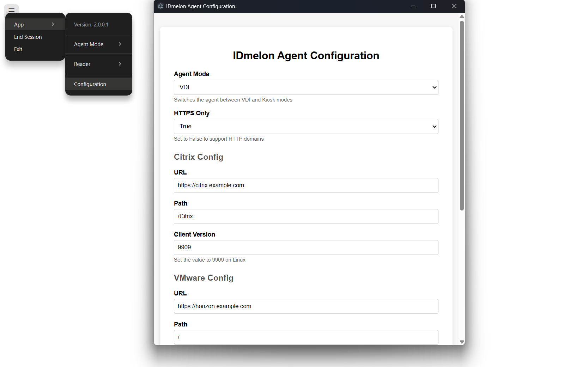This screenshot has width=588, height=367.
Task: Click the Version: 2.0.0.1 label
Action: tap(91, 24)
